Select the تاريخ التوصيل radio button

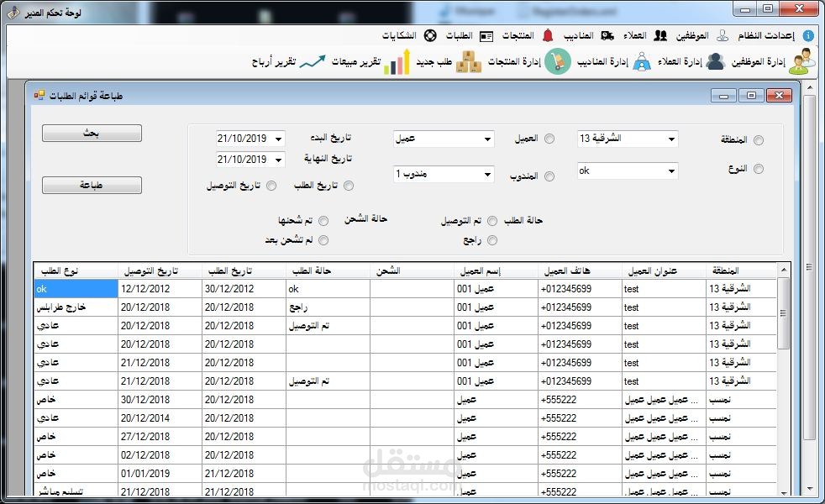271,186
